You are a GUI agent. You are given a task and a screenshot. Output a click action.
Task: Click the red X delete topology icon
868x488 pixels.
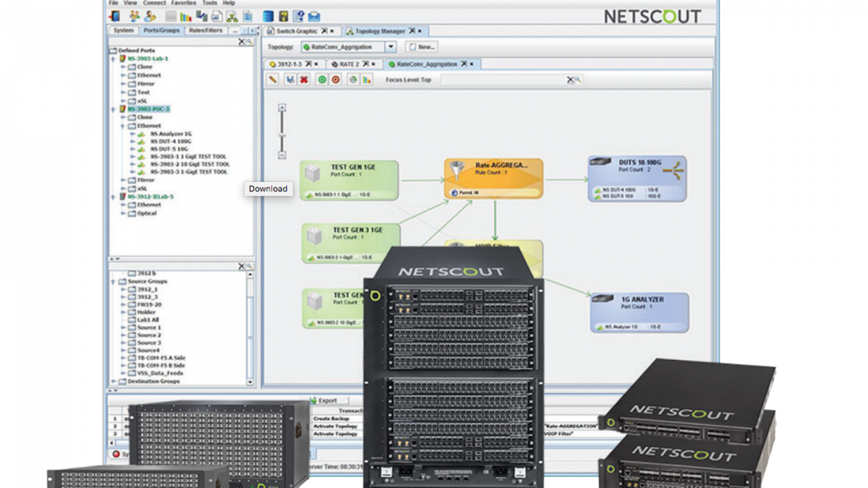pyautogui.click(x=305, y=80)
